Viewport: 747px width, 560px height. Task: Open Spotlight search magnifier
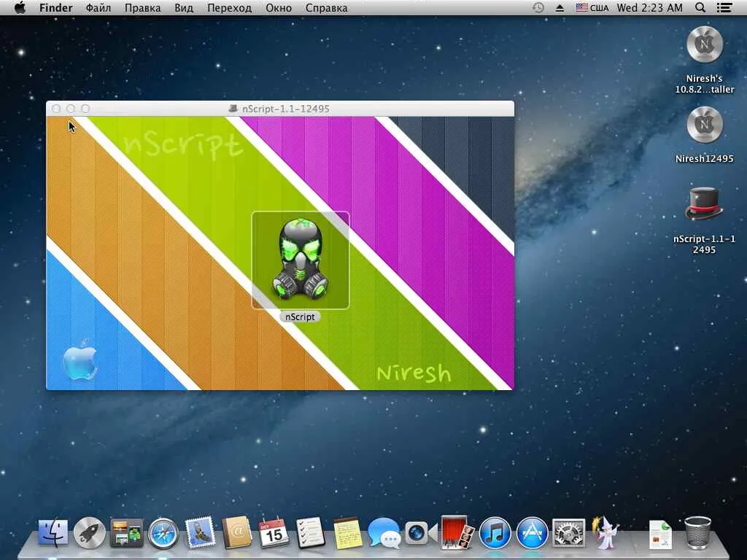700,7
